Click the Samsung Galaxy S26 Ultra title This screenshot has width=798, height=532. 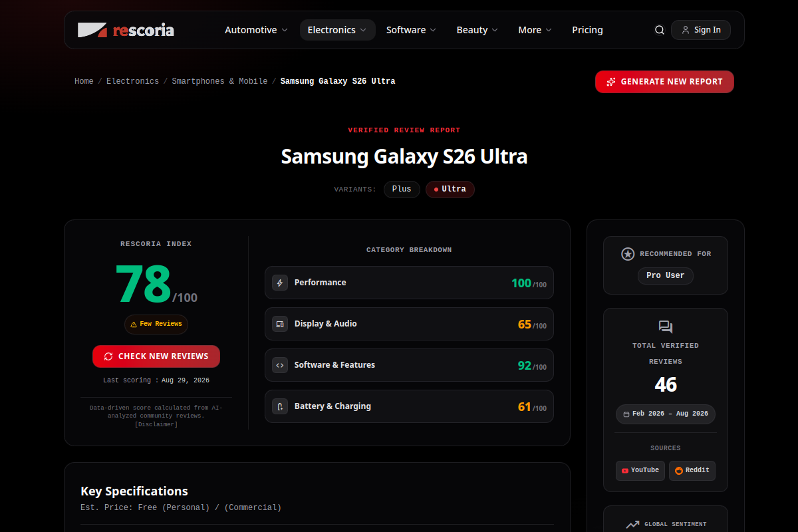(x=404, y=157)
